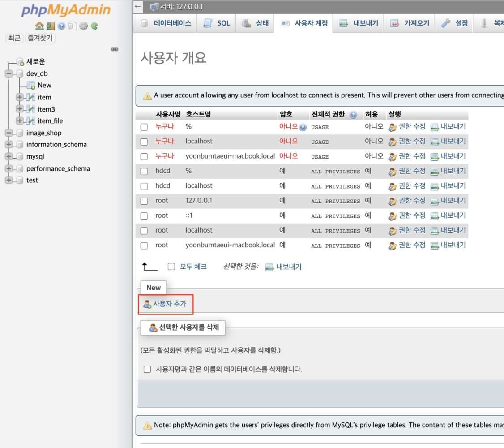The width and height of the screenshot is (504, 448).
Task: Open the 내보내기 tab in top menu
Action: click(x=359, y=23)
